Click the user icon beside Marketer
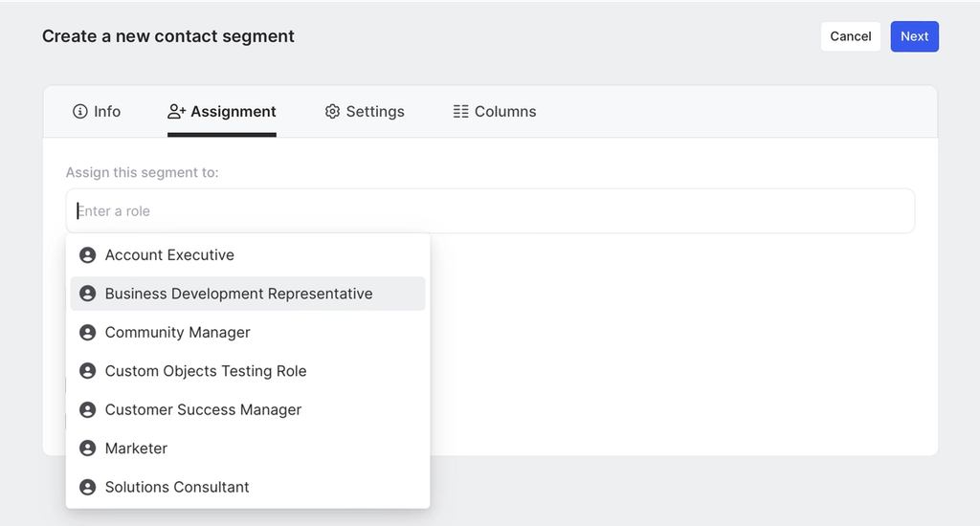Viewport: 980px width, 526px height. 87,449
